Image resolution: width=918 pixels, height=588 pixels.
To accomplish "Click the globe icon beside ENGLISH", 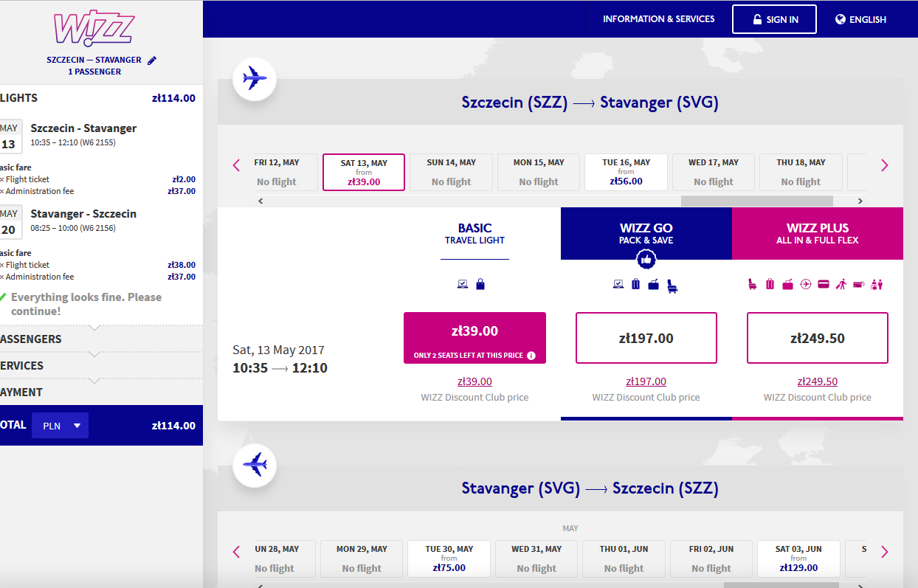I will pyautogui.click(x=840, y=20).
